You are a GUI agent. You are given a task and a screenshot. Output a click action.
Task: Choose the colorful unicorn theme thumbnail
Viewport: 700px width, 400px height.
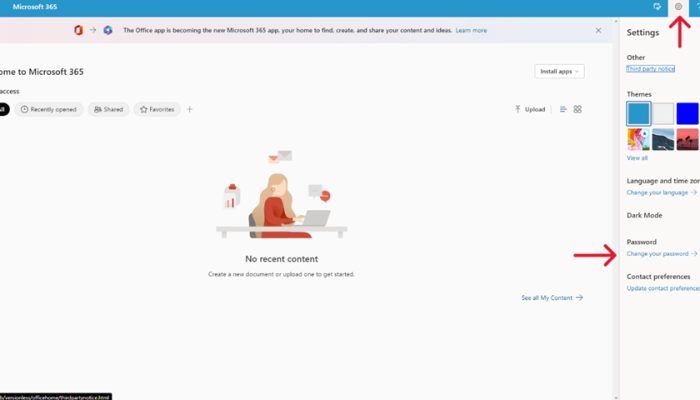[x=638, y=139]
